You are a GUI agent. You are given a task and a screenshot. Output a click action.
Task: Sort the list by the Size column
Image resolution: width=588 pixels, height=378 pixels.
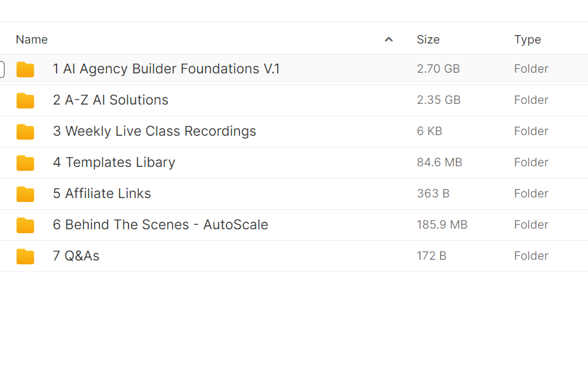coord(428,40)
